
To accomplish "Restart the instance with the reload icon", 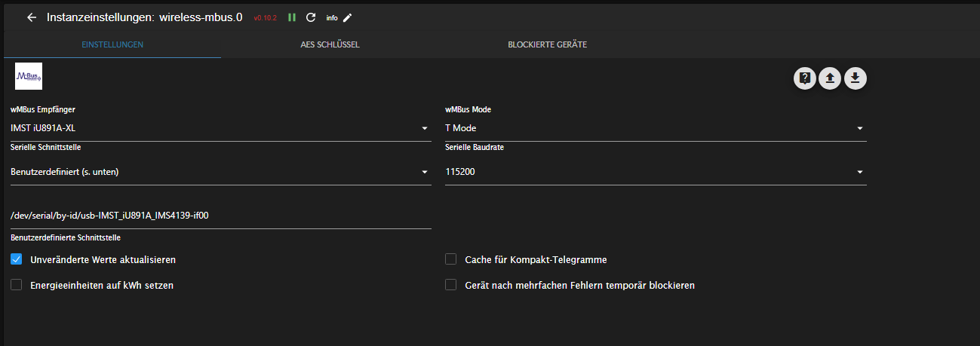I will click(311, 17).
